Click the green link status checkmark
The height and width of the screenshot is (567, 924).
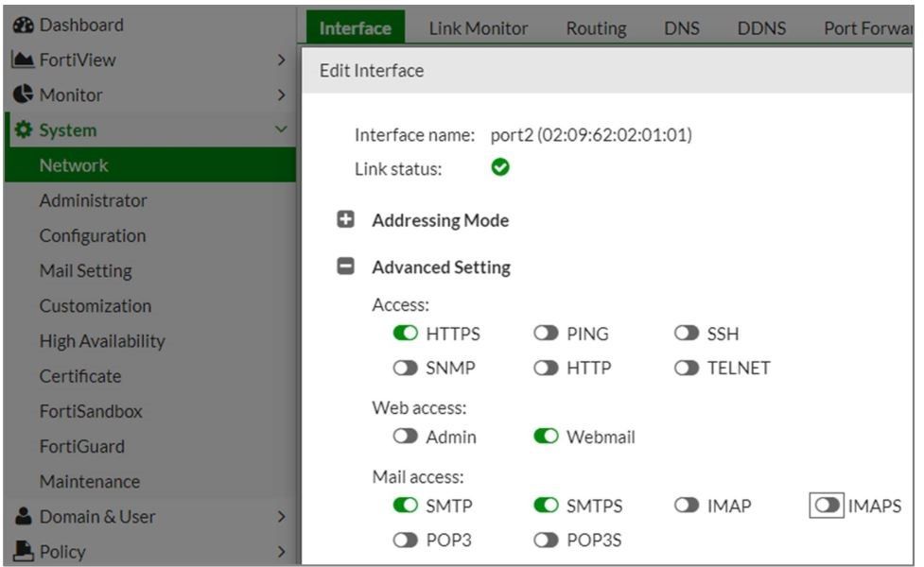pyautogui.click(x=500, y=168)
